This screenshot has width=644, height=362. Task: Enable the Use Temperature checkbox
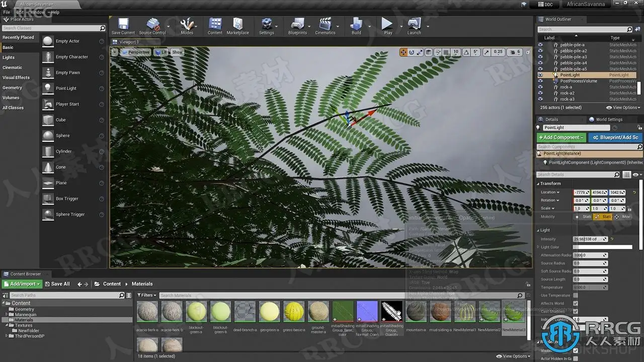(576, 295)
